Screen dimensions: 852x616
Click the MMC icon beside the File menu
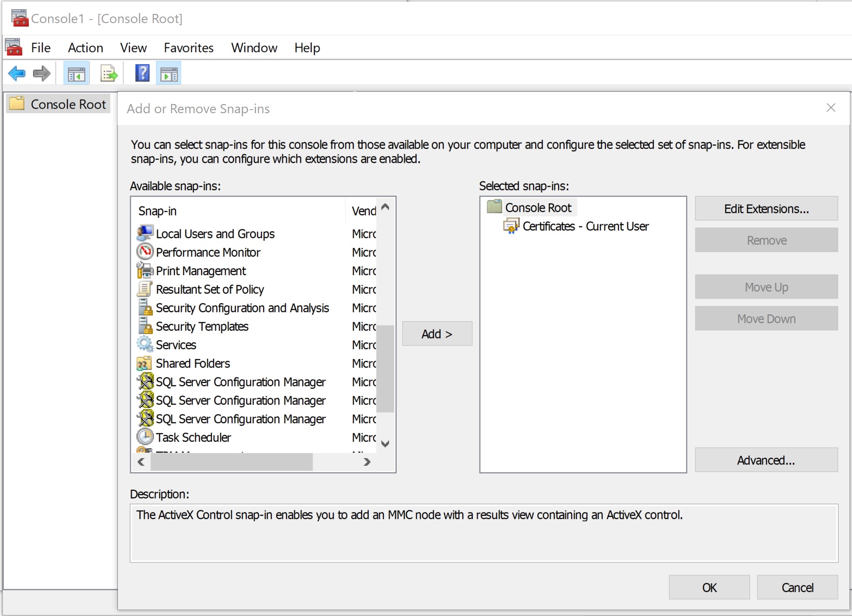click(13, 47)
